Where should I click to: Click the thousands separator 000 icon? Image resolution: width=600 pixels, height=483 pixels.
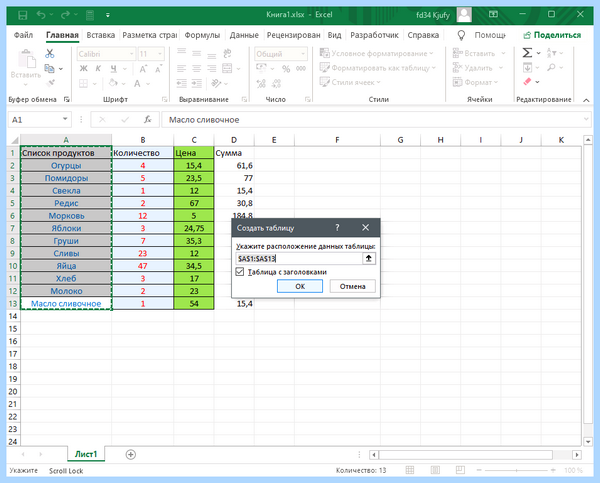click(301, 69)
